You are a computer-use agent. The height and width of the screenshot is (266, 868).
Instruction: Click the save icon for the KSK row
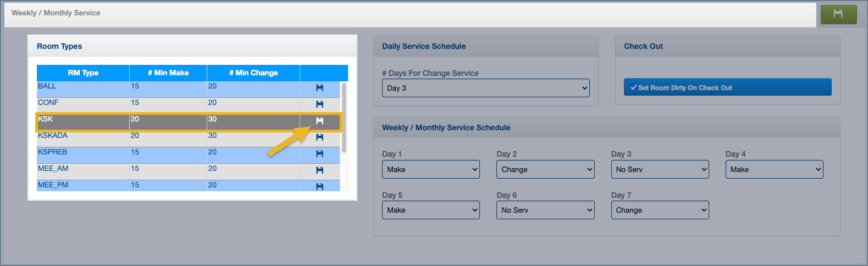point(319,121)
